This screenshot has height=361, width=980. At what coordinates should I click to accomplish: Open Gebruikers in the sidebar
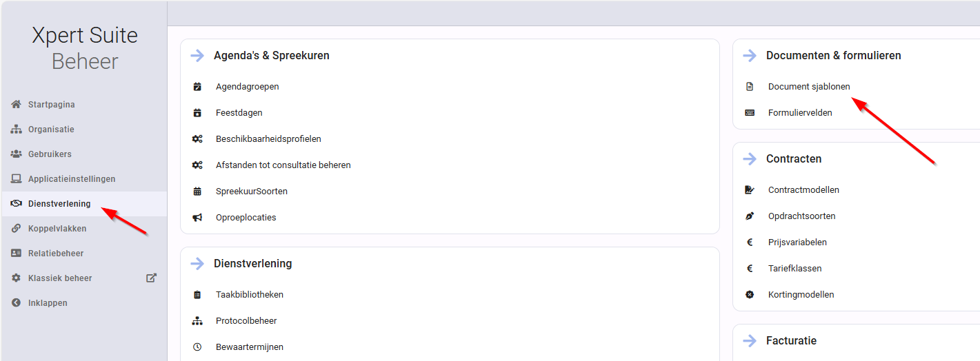click(84, 154)
